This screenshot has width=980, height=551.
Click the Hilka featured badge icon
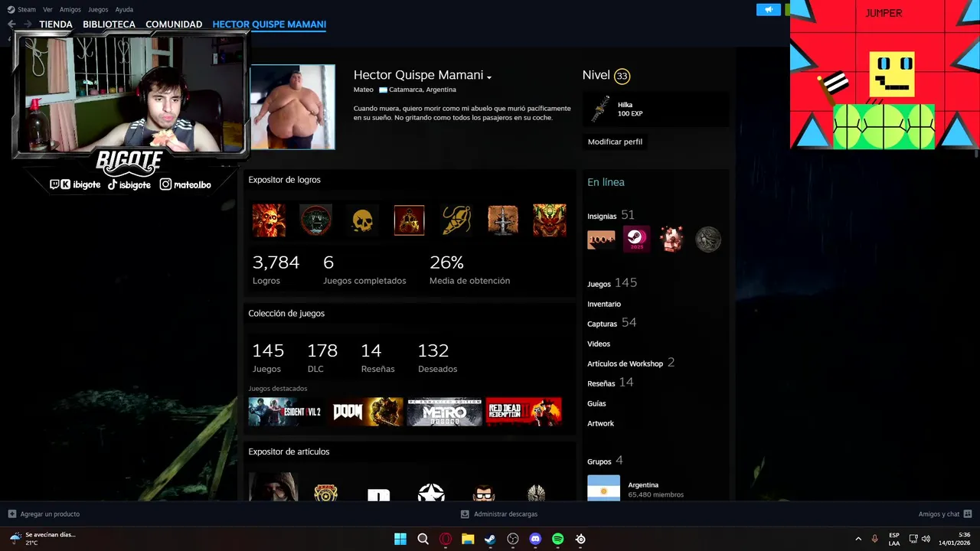click(x=601, y=109)
